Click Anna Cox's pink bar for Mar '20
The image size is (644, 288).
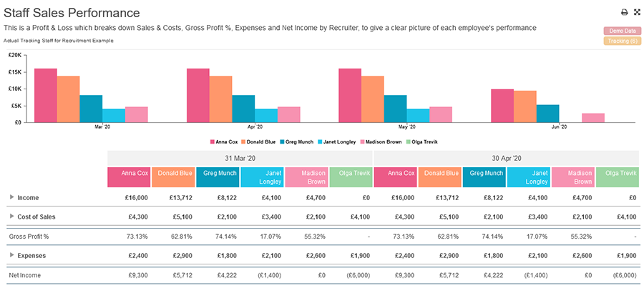click(x=45, y=95)
